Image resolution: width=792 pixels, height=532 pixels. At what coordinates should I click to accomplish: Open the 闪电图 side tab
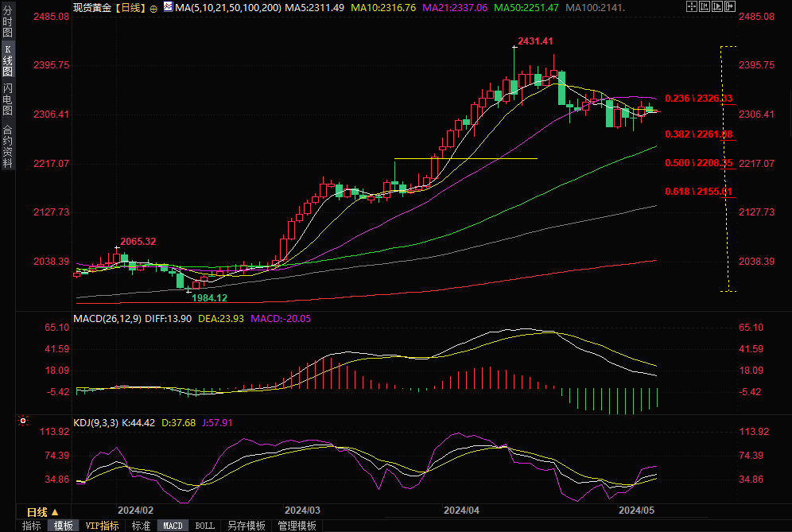click(7, 99)
